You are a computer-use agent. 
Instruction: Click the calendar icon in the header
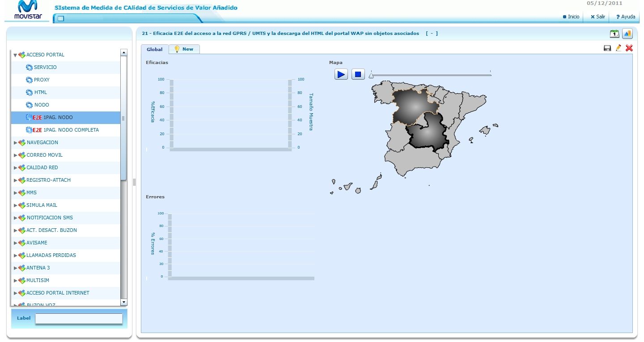(615, 34)
